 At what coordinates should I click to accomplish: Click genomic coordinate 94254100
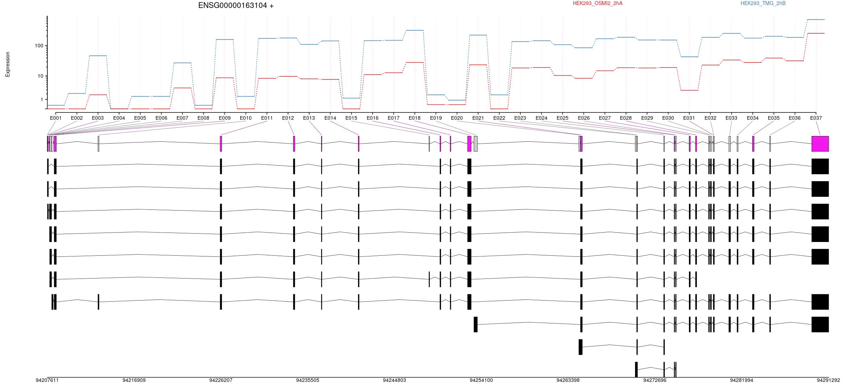(481, 380)
